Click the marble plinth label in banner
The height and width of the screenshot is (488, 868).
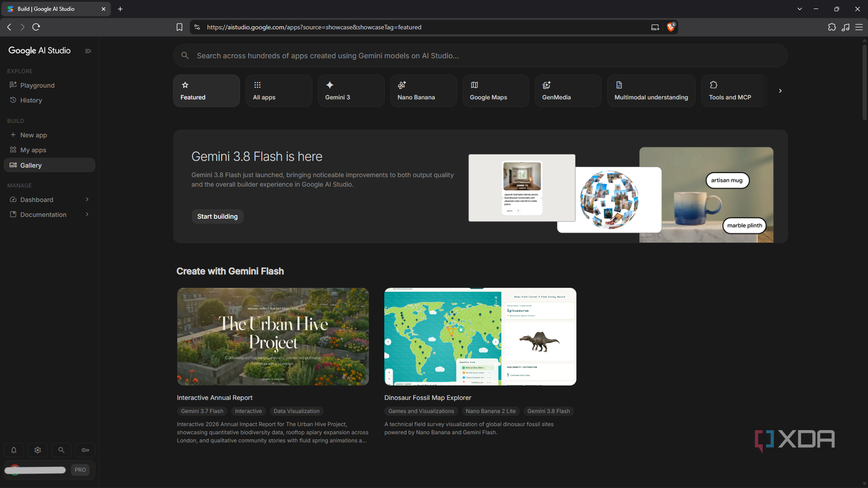click(744, 226)
